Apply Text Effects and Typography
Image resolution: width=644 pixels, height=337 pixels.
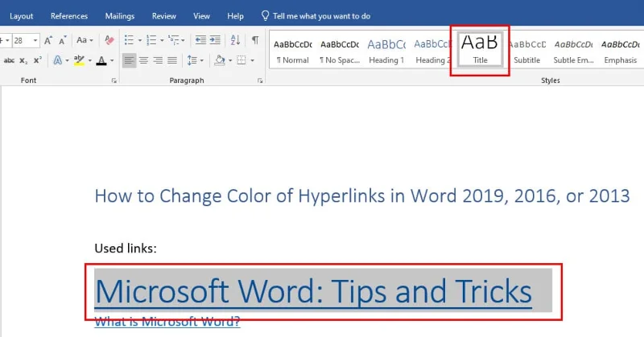(x=57, y=60)
